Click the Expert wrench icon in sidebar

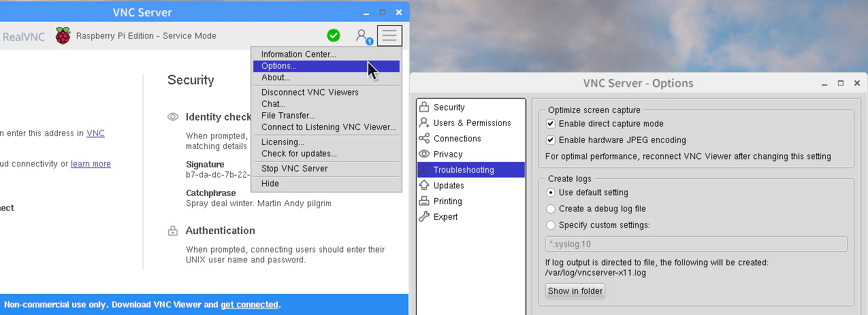click(x=424, y=216)
